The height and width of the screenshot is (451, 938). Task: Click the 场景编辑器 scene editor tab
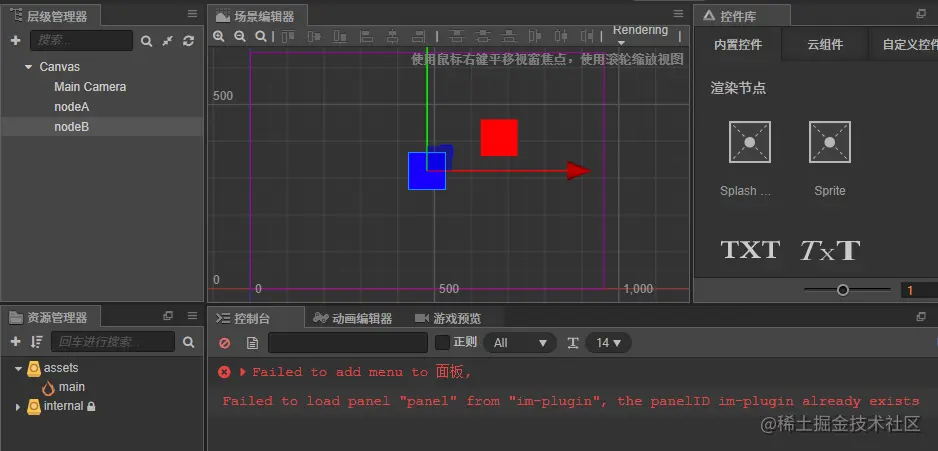[x=257, y=16]
